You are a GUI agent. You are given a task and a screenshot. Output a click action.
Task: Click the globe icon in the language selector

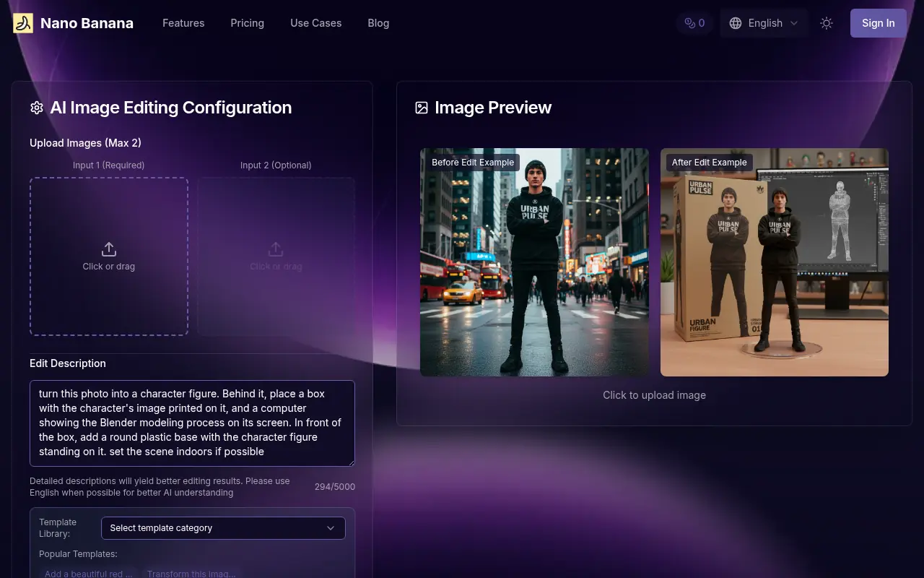tap(736, 23)
